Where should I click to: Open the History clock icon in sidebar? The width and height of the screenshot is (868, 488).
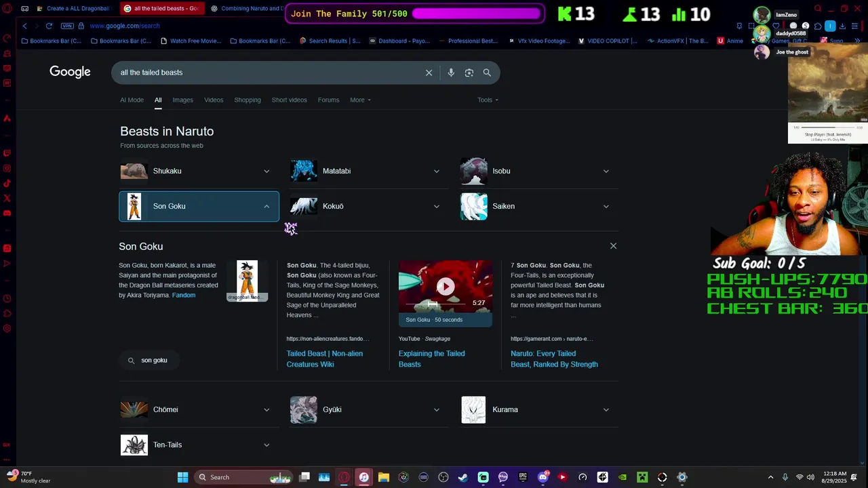[x=7, y=298]
